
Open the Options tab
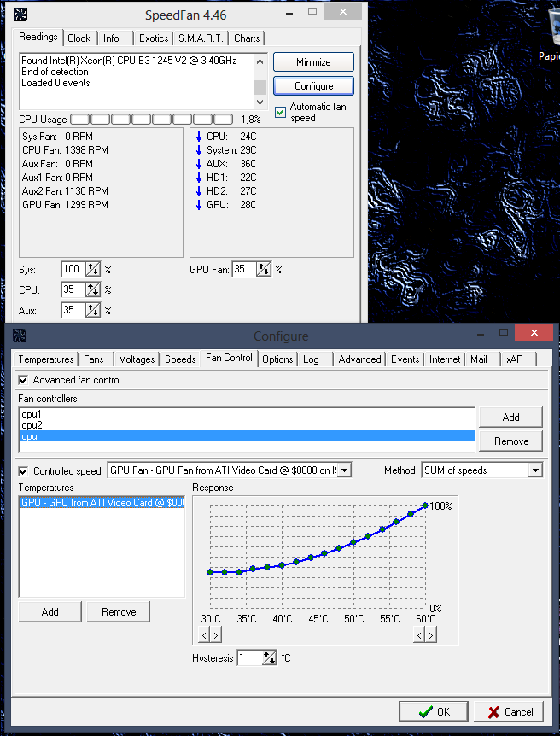point(277,359)
